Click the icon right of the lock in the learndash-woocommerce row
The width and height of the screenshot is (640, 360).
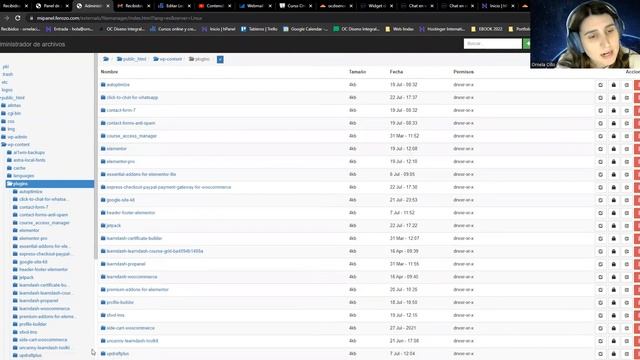627,277
